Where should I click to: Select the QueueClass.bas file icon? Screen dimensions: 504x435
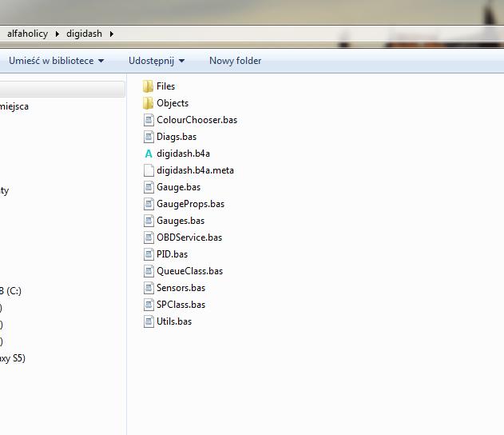149,271
